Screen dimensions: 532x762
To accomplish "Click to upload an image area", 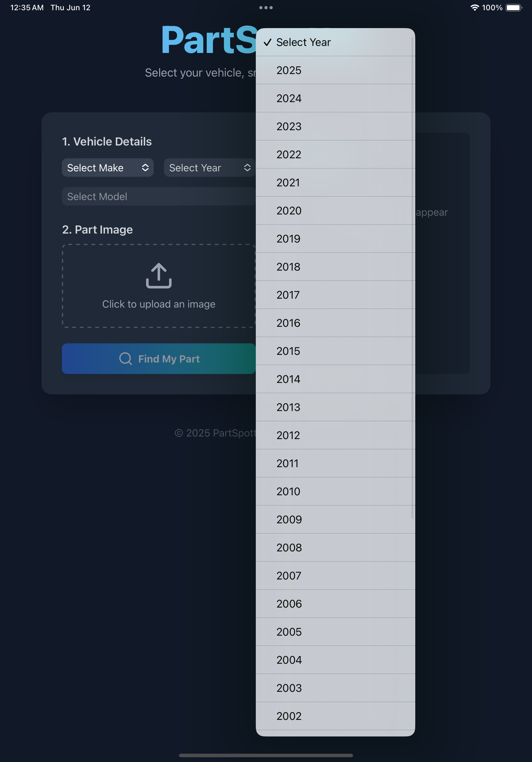I will point(159,304).
